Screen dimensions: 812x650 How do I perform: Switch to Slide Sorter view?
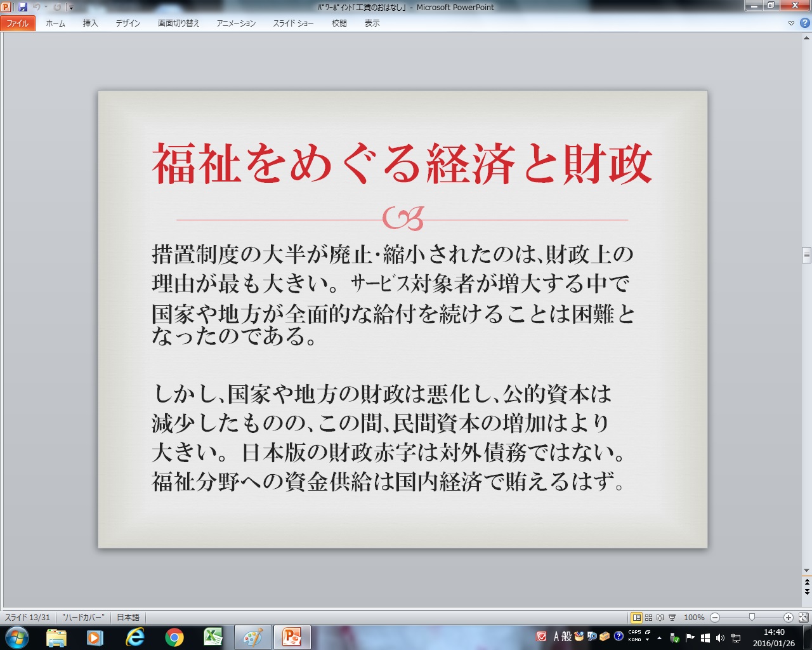(x=648, y=618)
